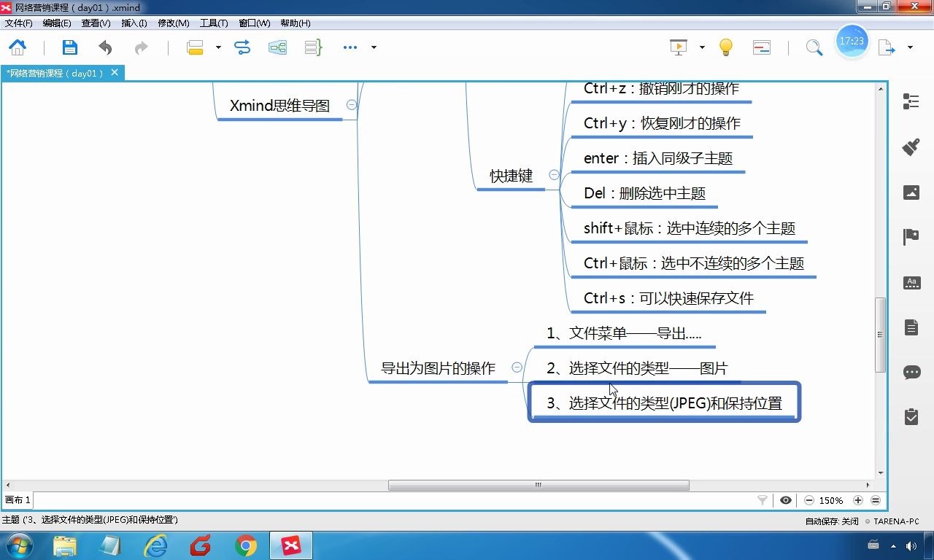This screenshot has height=560, width=934.
Task: Collapse the 导出为图片的操作 branch
Action: (x=517, y=367)
